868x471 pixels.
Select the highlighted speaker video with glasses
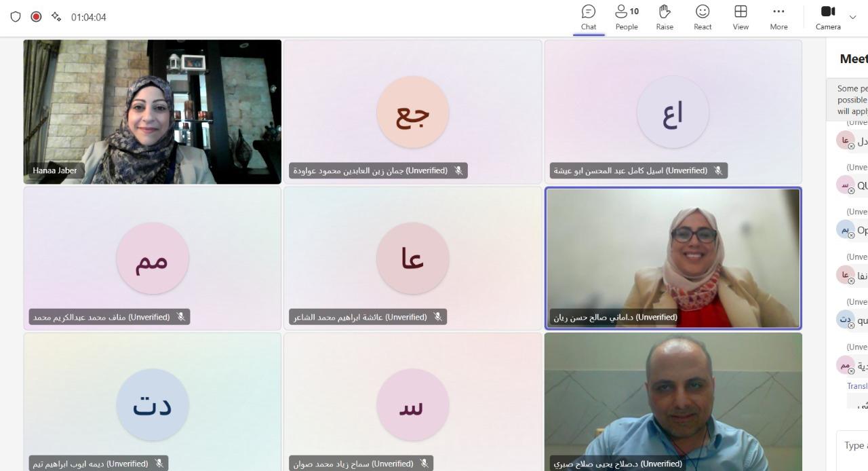tap(673, 259)
